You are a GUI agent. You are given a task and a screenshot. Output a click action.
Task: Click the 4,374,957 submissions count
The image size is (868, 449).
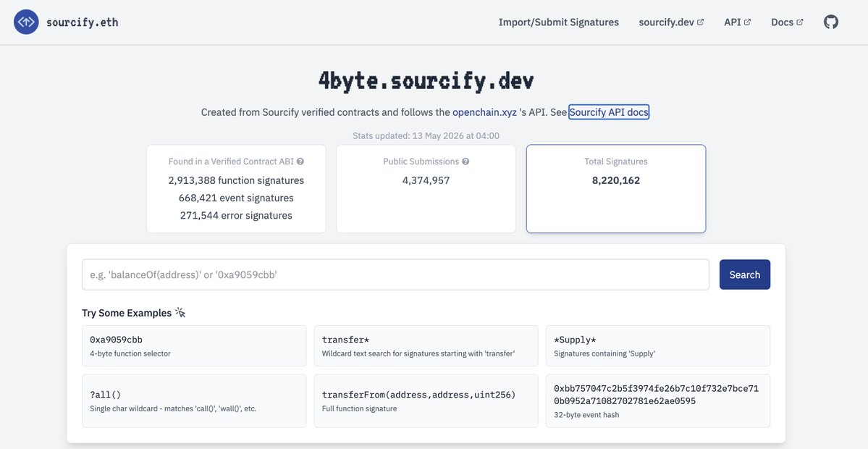coord(426,180)
